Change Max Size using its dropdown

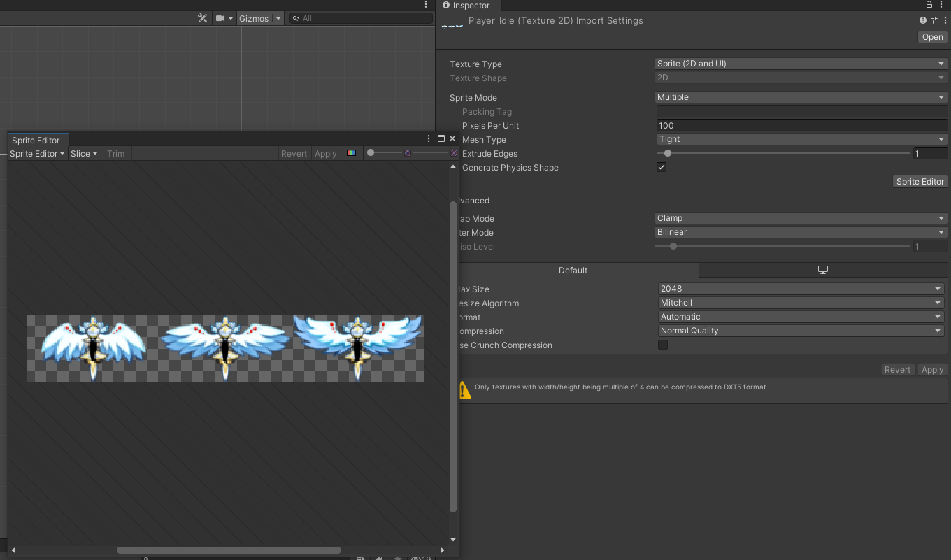801,288
